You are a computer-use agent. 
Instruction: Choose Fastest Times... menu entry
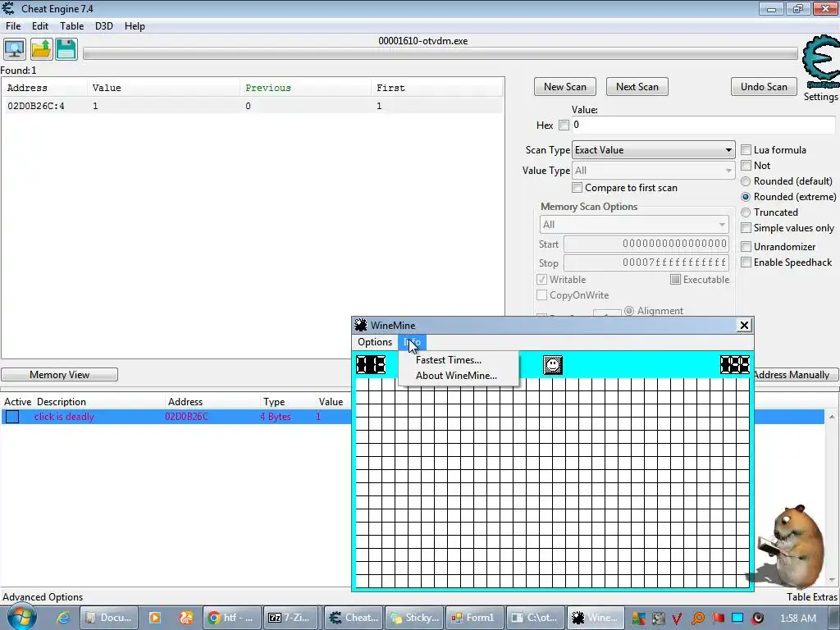pyautogui.click(x=449, y=360)
